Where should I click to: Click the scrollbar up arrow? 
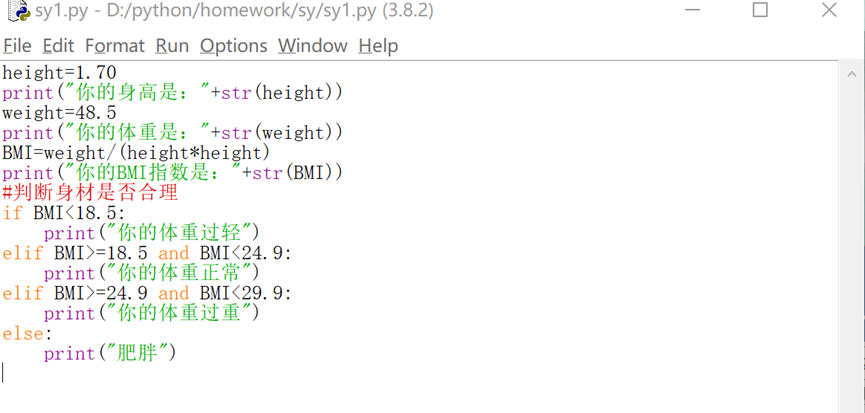pos(852,75)
